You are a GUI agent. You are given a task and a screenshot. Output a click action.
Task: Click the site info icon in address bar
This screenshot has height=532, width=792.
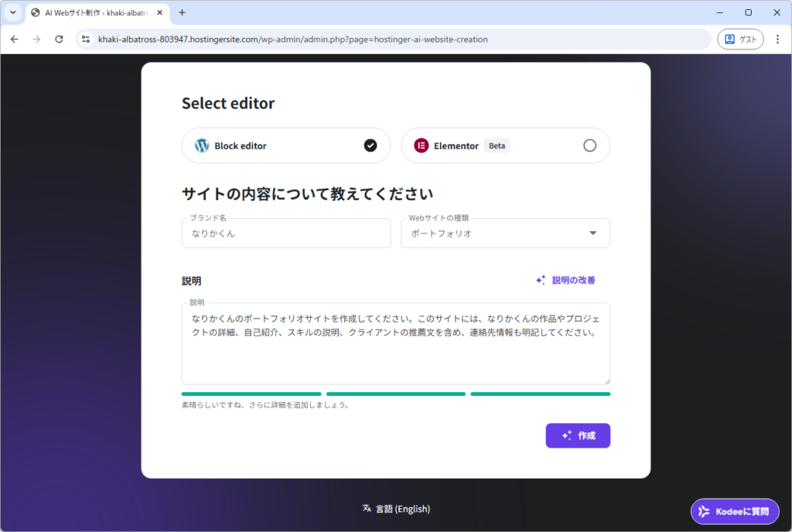coord(86,39)
